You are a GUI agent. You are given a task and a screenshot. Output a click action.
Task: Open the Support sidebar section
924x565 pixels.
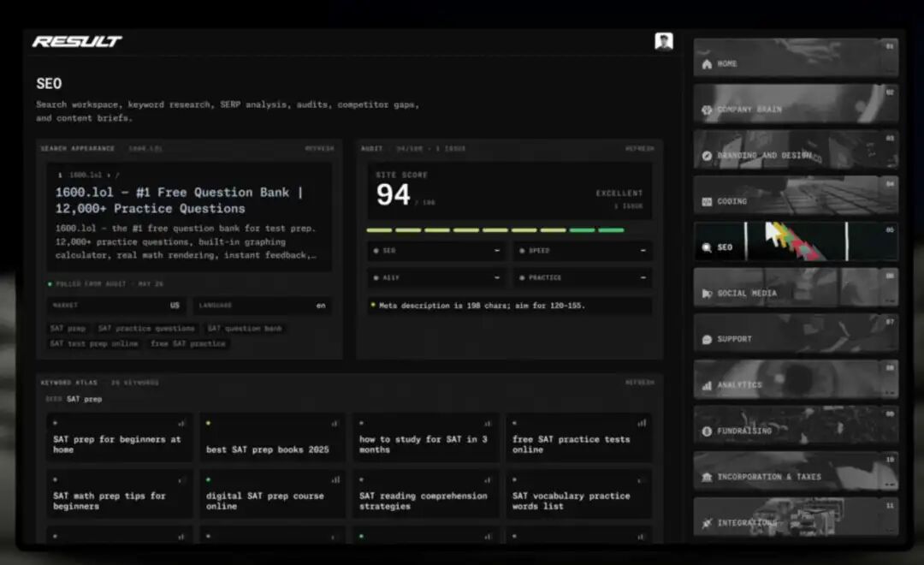click(x=796, y=334)
